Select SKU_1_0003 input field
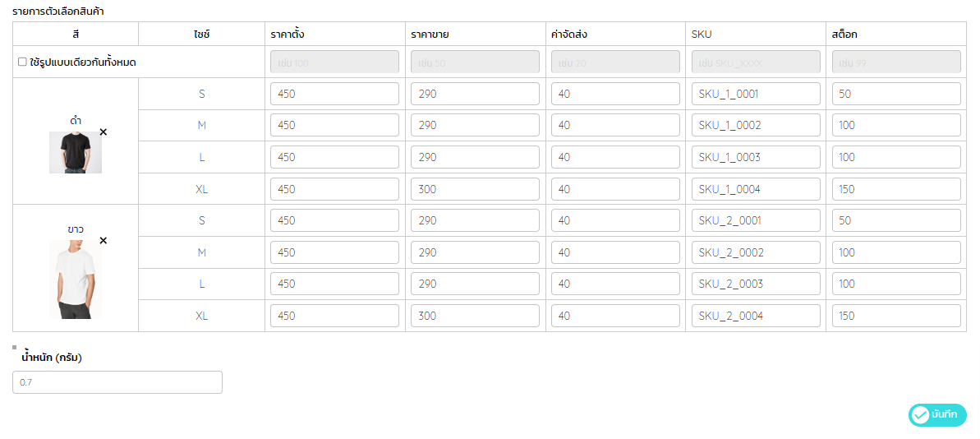 click(x=756, y=157)
